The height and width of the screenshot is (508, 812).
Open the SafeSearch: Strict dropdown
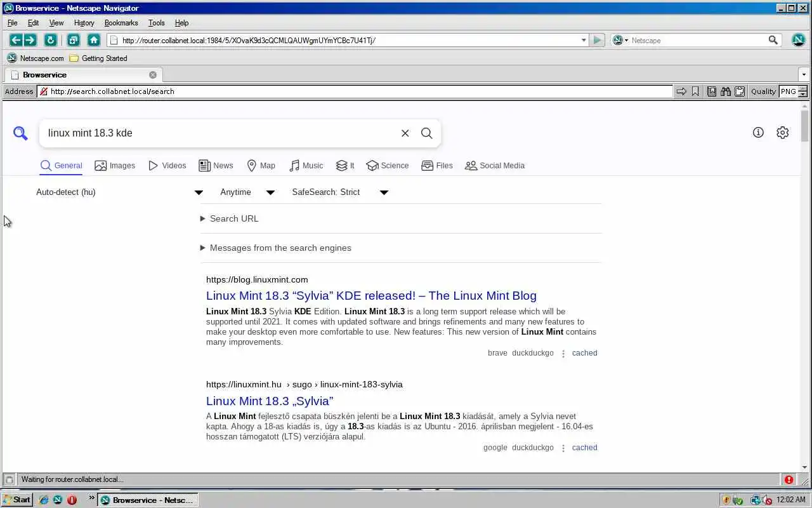340,192
